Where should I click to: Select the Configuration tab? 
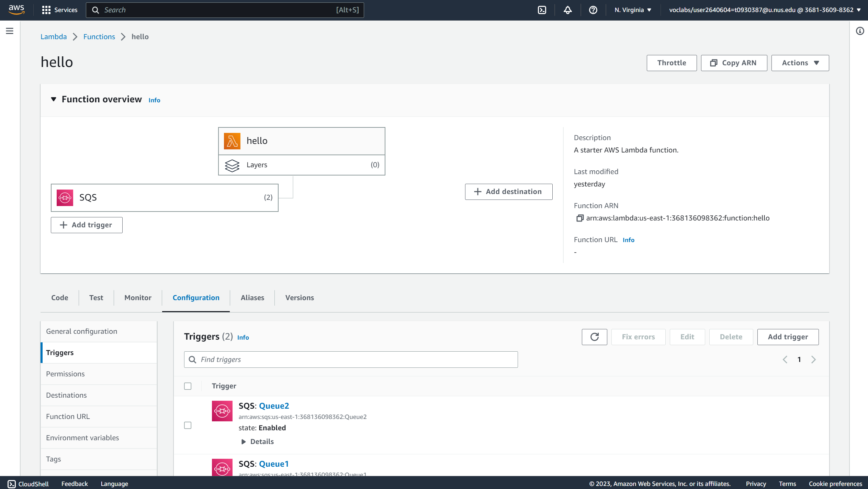click(x=196, y=297)
